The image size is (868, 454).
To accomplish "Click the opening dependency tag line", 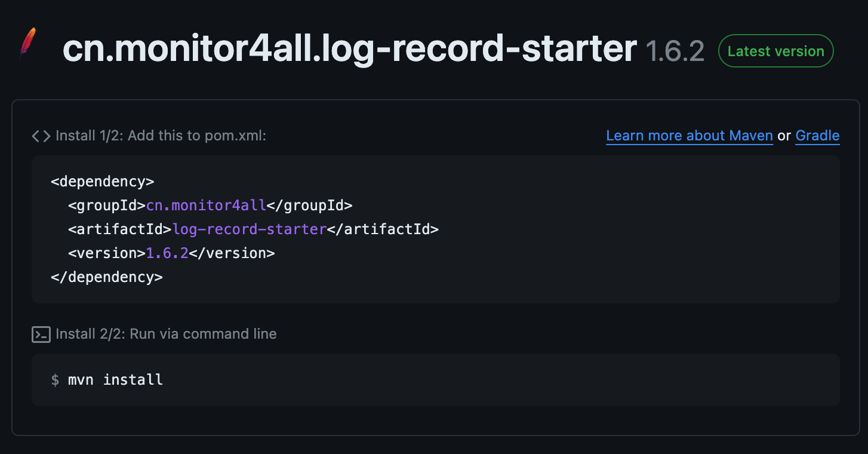I will [x=103, y=182].
